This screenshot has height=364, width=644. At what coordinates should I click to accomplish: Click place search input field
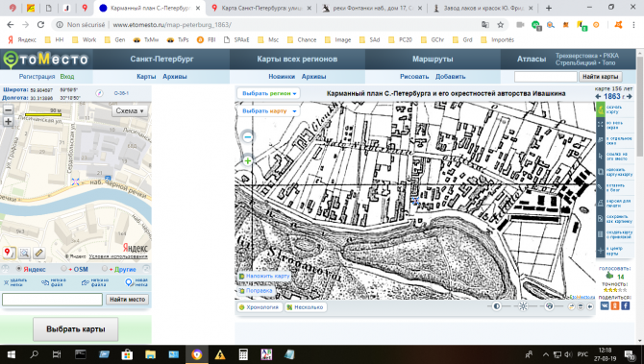coord(52,300)
